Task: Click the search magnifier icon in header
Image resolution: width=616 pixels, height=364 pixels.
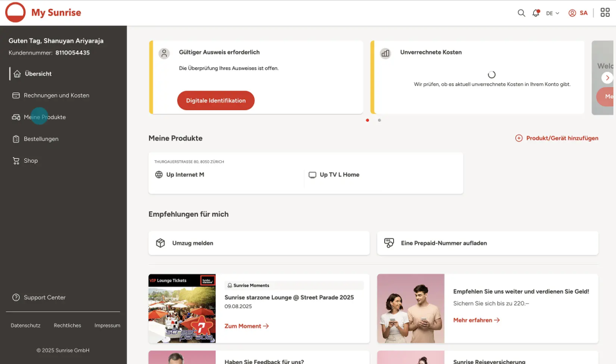Action: pos(521,13)
